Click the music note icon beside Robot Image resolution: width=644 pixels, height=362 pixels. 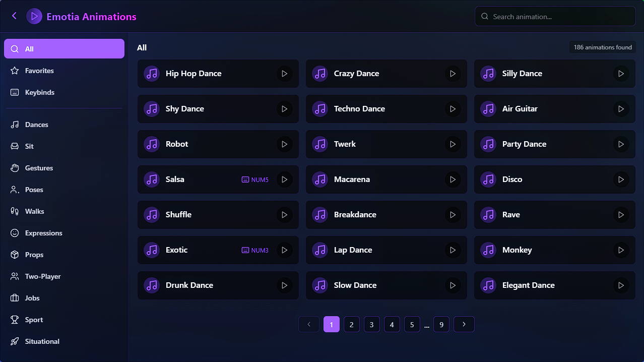pos(152,144)
